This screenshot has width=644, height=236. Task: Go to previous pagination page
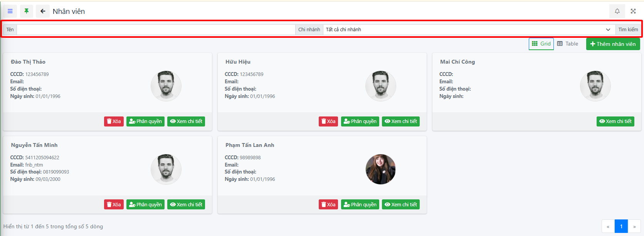pyautogui.click(x=608, y=226)
